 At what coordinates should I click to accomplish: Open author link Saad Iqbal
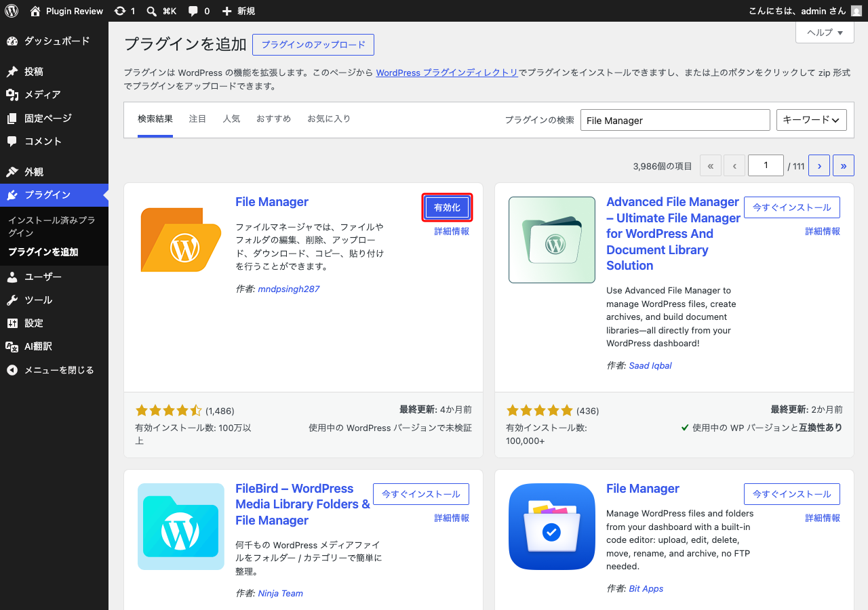coord(650,365)
